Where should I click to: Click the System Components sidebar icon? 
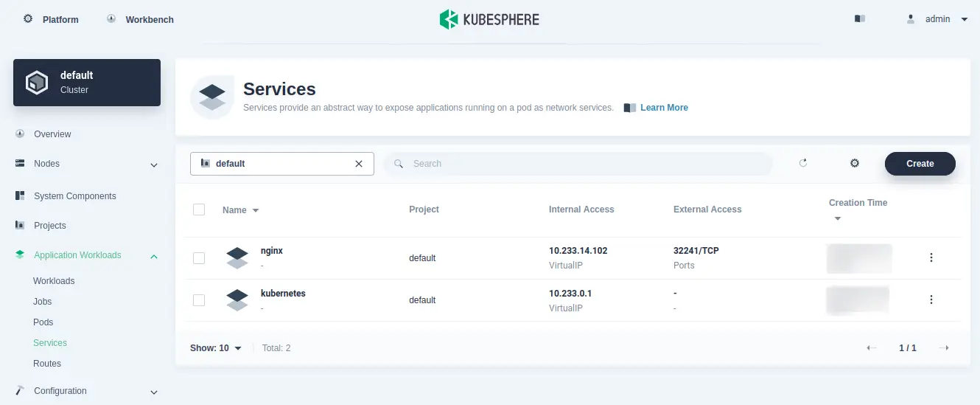[x=20, y=196]
